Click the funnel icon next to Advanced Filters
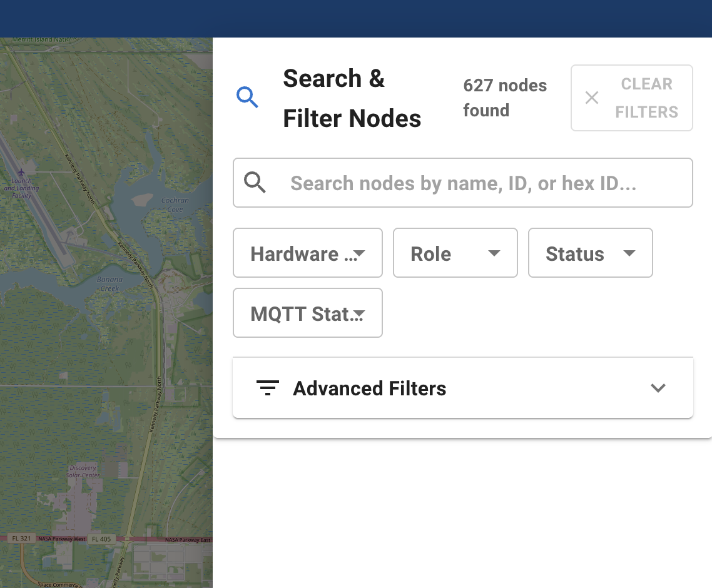 268,388
